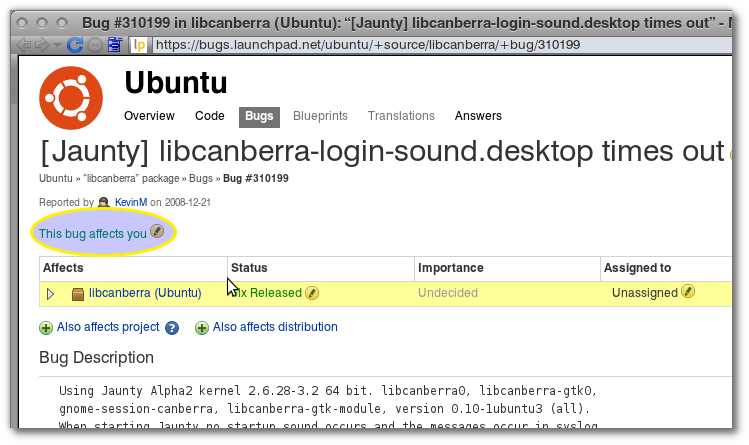This screenshot has height=445, width=749.
Task: Click the Bug Description heading
Action: tap(96, 358)
